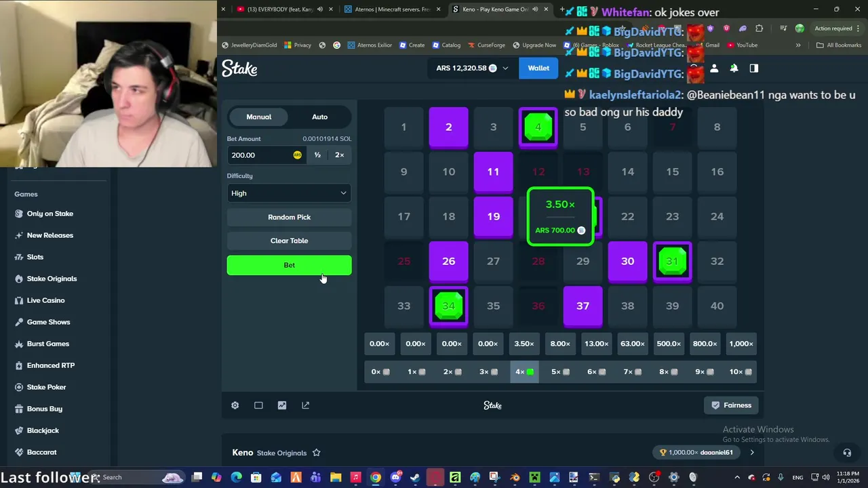Open Stake Poker in sidebar
Screen dimensions: 868x488
40,387
